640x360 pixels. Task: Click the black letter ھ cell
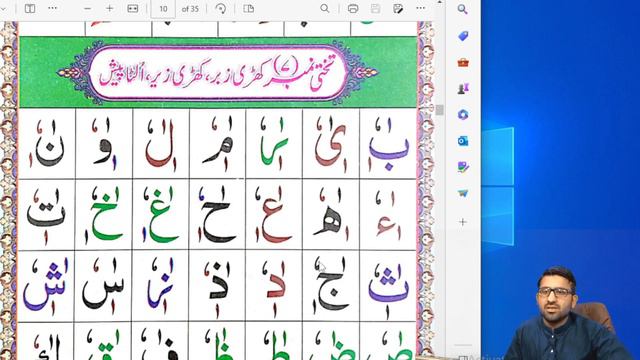tap(331, 215)
